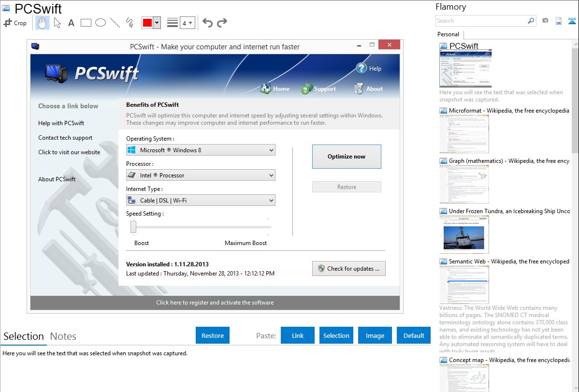
Task: Redo the annotation
Action: 222,23
